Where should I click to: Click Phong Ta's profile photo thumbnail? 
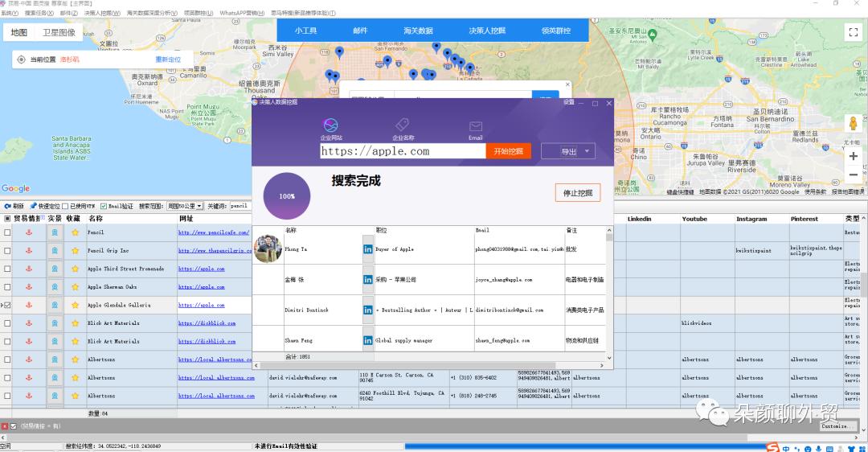tap(268, 249)
